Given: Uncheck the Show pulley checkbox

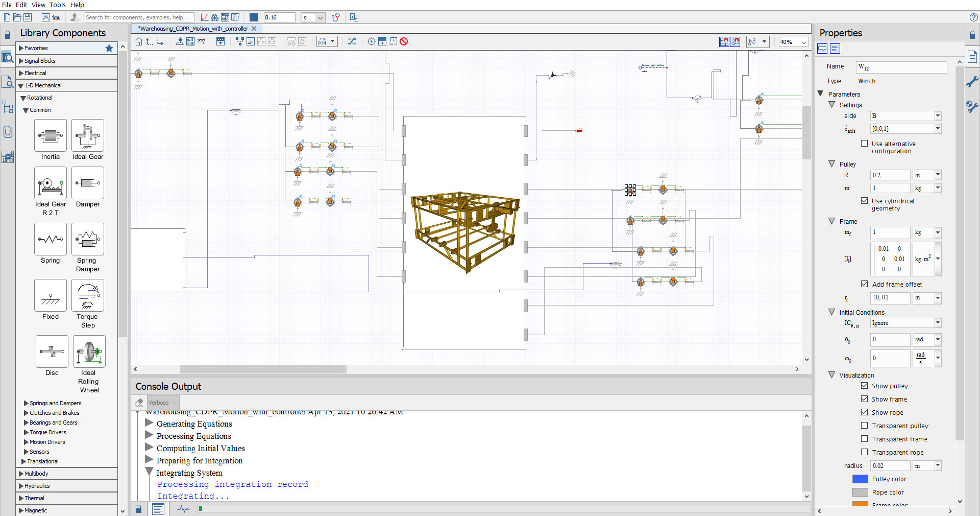Looking at the screenshot, I should [864, 386].
